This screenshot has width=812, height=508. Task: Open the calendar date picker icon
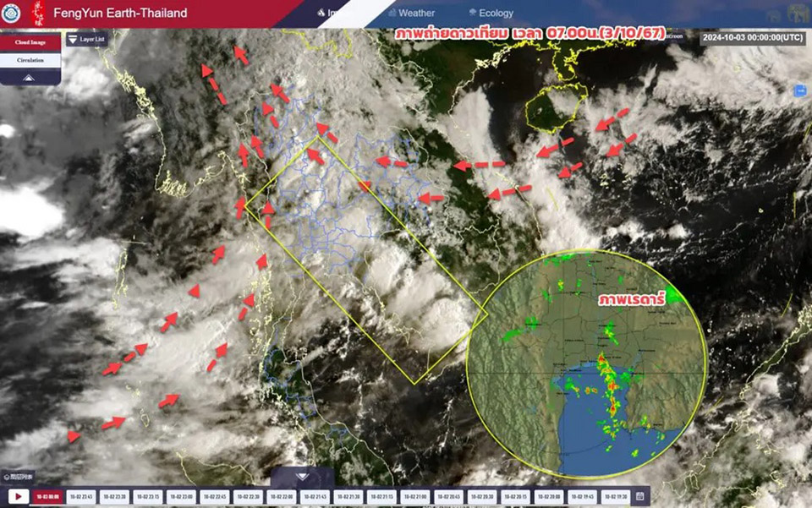point(641,496)
